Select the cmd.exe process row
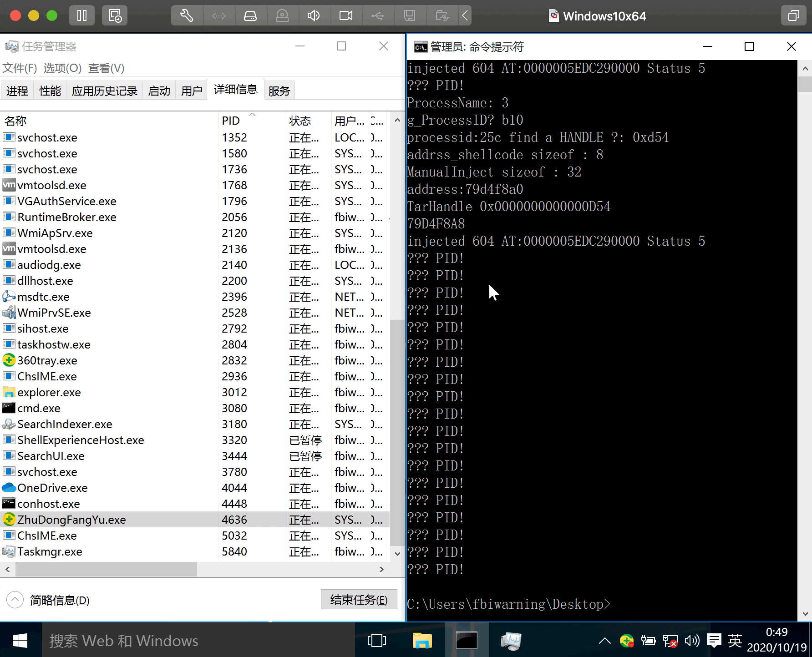812x657 pixels. (x=195, y=408)
